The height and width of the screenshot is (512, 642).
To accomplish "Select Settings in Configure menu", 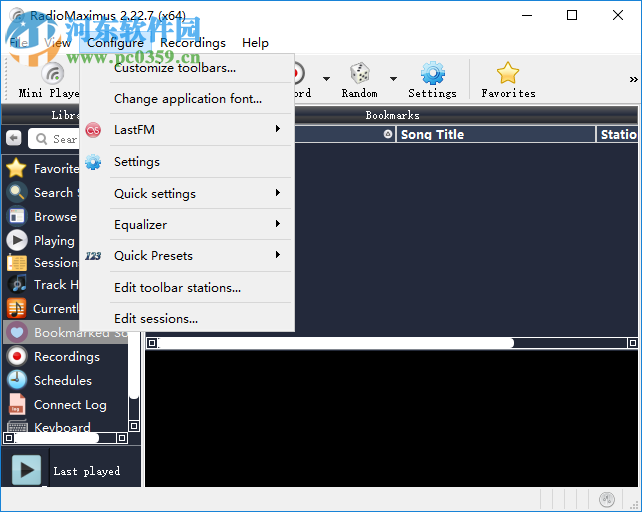I will coord(187,162).
